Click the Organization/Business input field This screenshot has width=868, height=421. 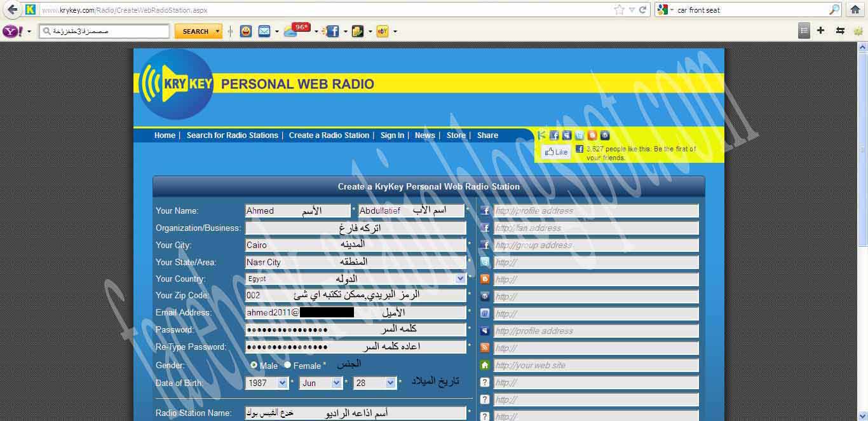(356, 228)
